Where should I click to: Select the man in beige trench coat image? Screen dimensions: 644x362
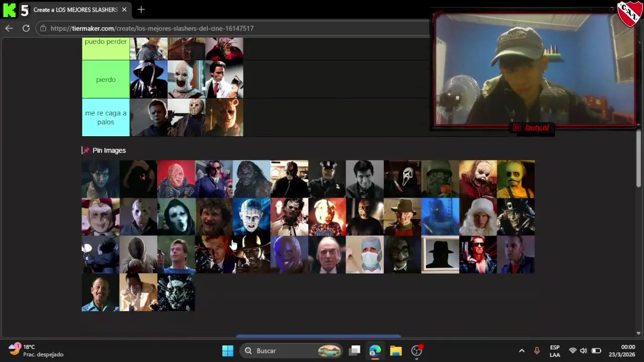[138, 292]
